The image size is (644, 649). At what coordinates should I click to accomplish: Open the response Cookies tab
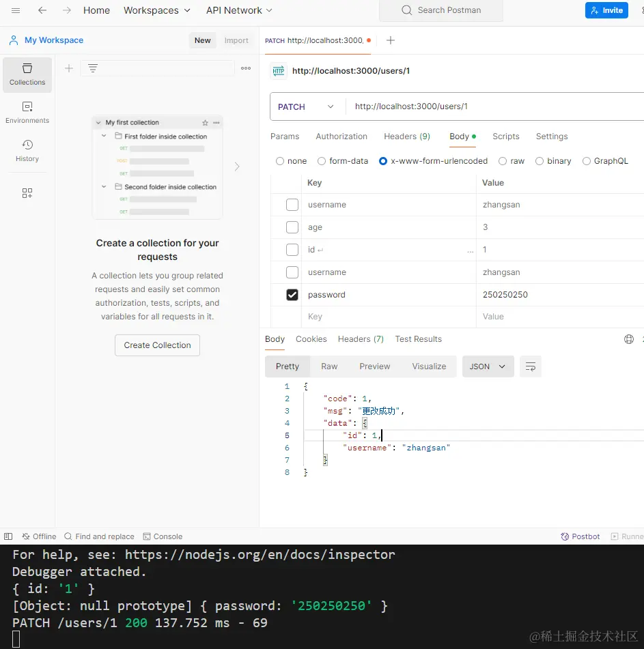pyautogui.click(x=311, y=339)
